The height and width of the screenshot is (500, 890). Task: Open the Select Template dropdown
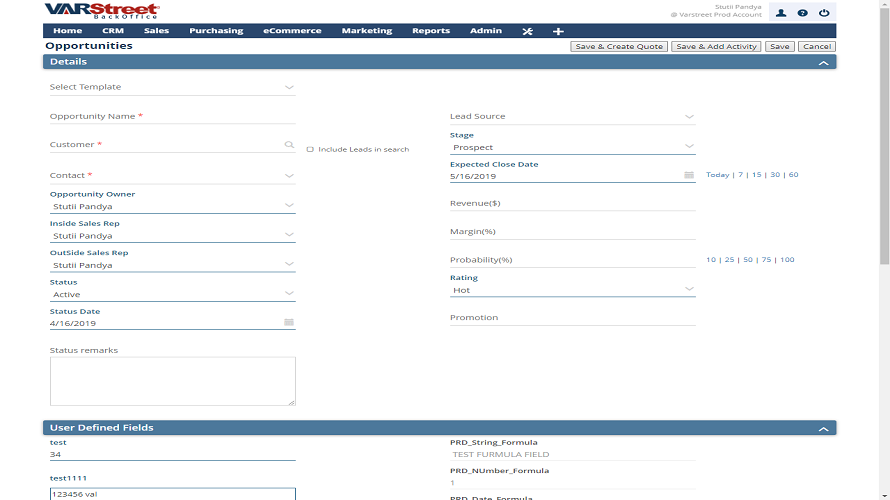tap(173, 87)
